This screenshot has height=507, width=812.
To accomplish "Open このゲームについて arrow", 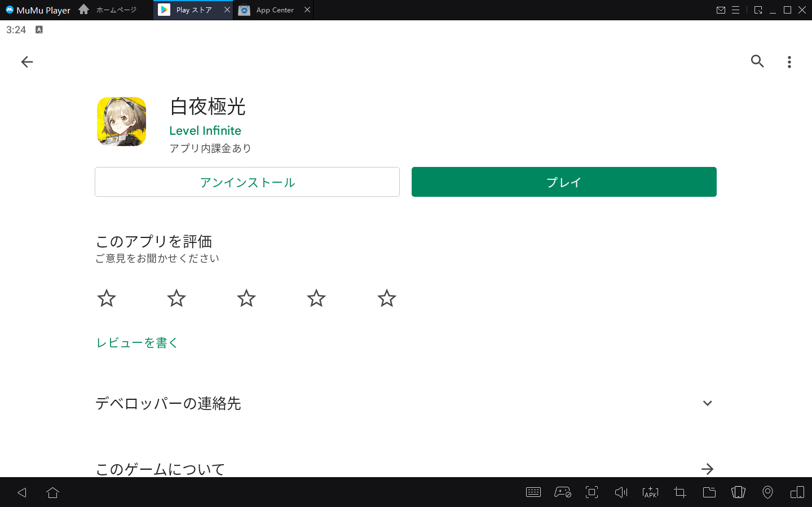I will [x=708, y=469].
